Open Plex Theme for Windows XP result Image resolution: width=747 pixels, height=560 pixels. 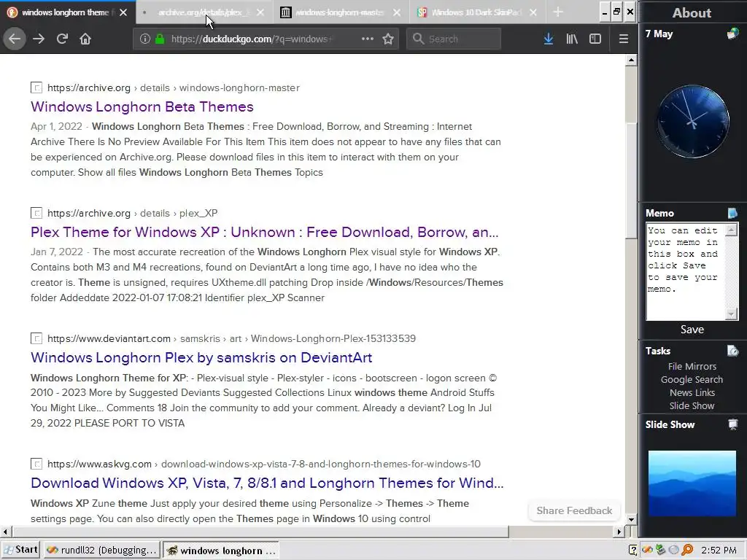[x=264, y=232]
